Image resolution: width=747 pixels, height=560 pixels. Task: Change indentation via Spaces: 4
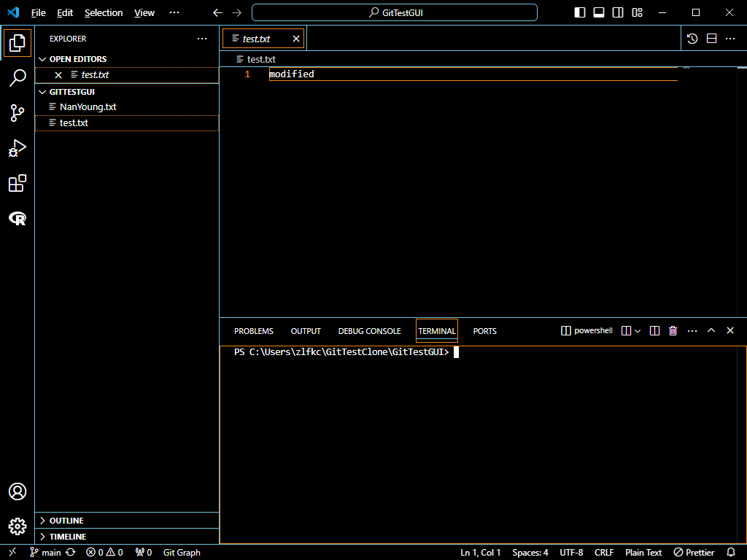click(530, 553)
